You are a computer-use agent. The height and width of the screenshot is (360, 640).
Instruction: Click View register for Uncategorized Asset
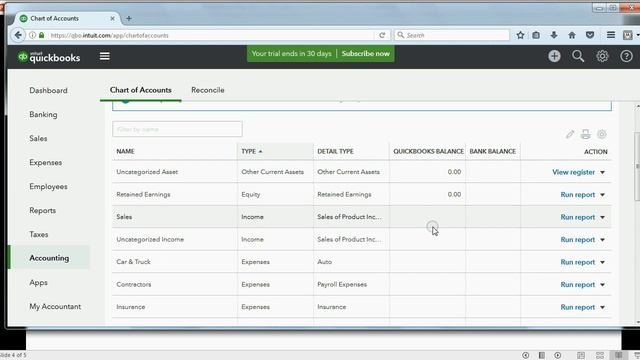click(x=573, y=172)
